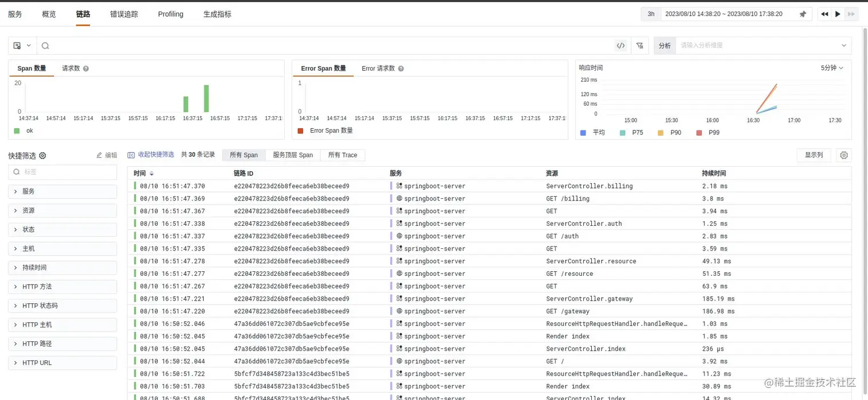Expand the HTTP 主机 filter group
The image size is (868, 400).
pos(63,325)
